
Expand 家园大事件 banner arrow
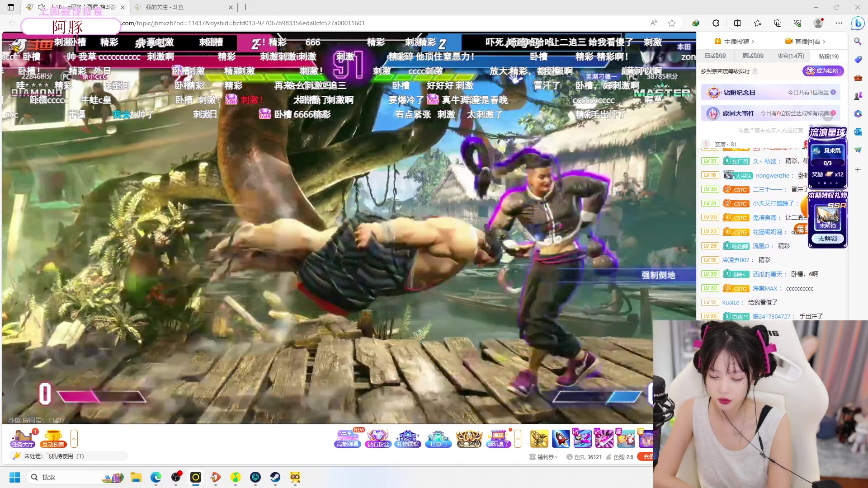(833, 113)
